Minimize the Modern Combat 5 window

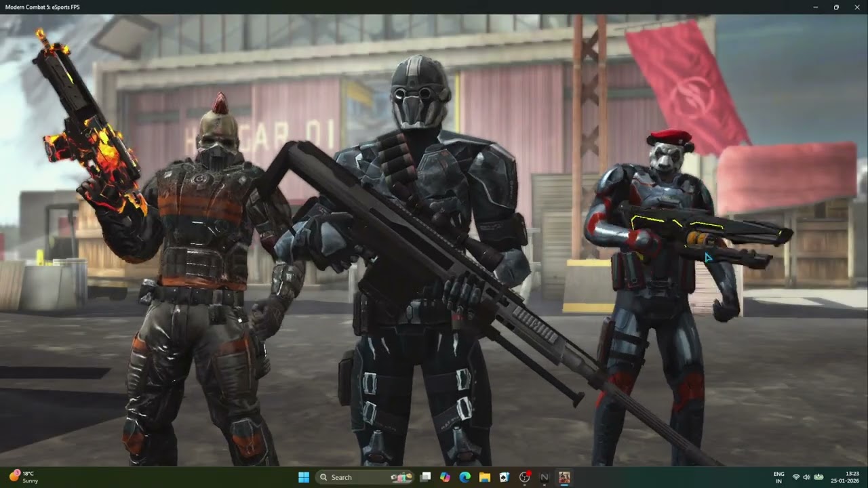pos(816,7)
